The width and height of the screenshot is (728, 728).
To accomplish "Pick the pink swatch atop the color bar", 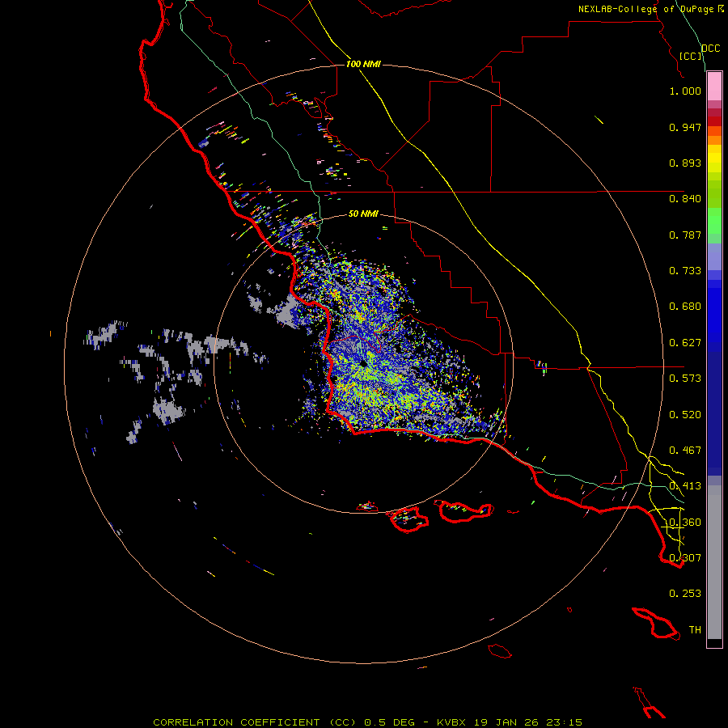I will click(714, 86).
